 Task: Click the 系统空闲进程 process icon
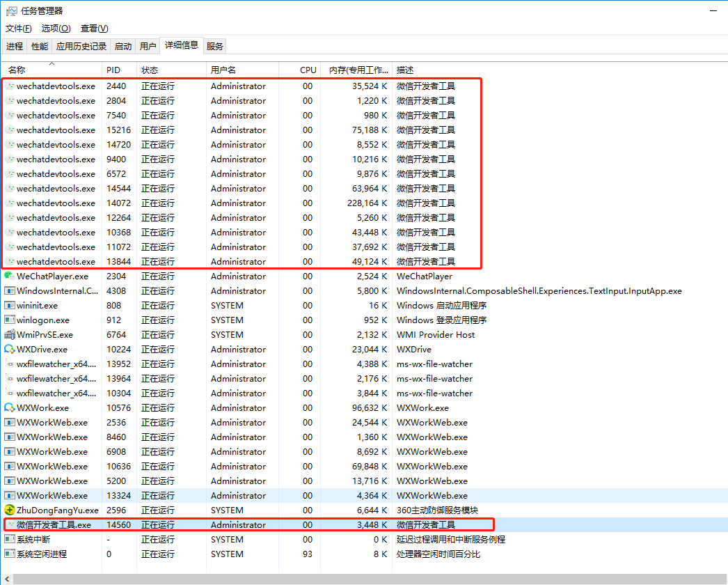[x=9, y=554]
